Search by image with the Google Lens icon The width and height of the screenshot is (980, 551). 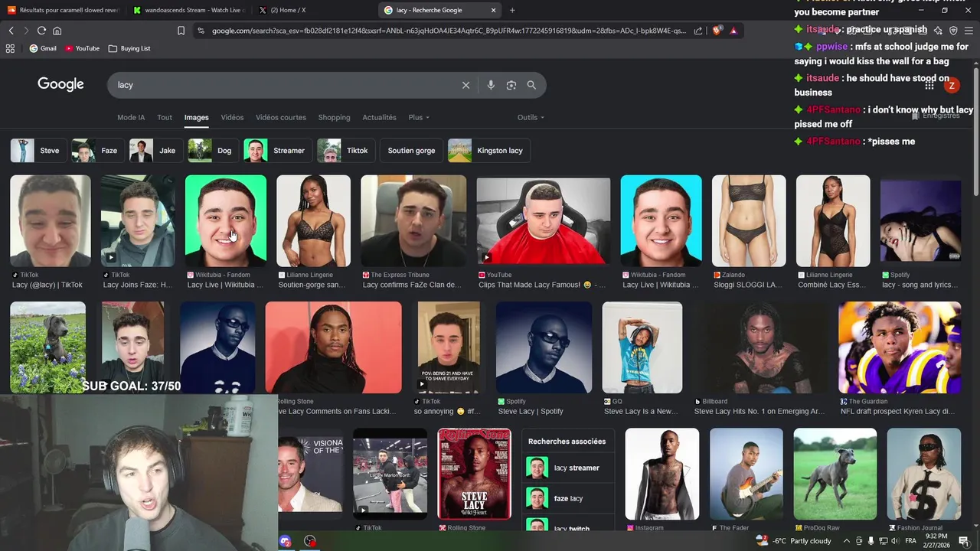(511, 85)
